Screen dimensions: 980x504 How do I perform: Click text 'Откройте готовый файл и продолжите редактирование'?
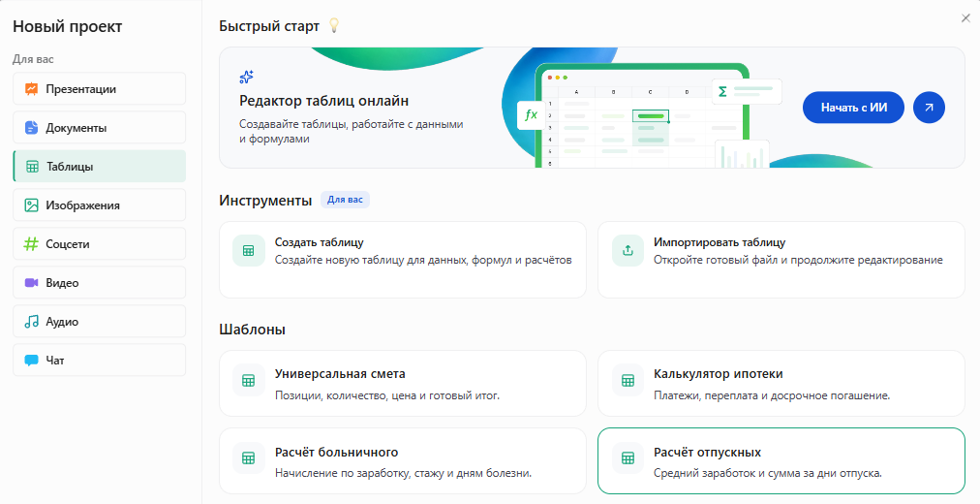click(x=798, y=260)
